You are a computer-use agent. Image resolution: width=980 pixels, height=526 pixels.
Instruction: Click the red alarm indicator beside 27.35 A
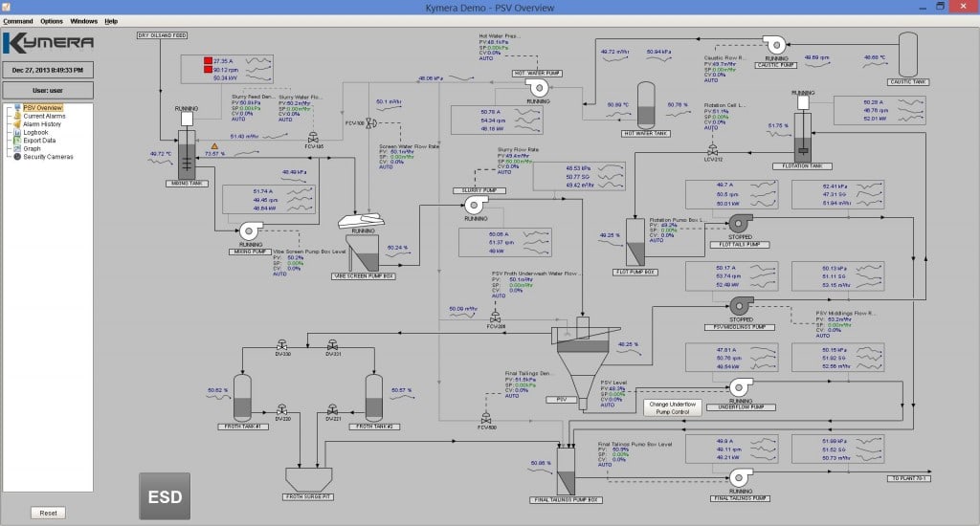click(208, 60)
